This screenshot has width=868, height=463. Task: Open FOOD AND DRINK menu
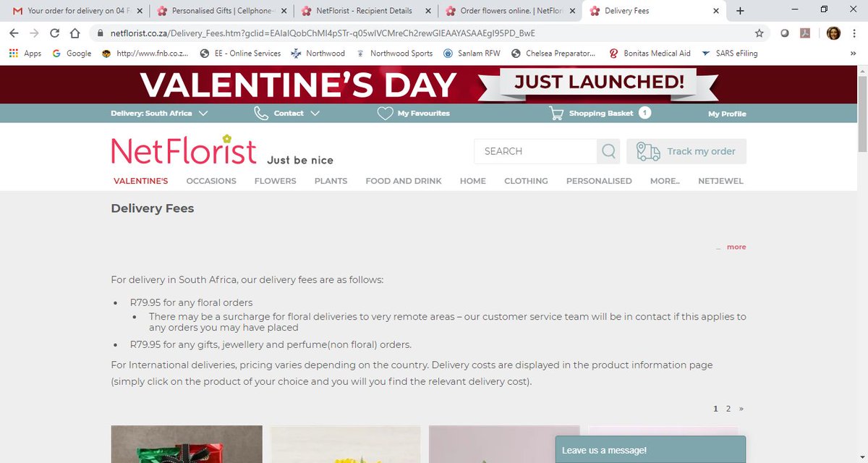pos(404,181)
